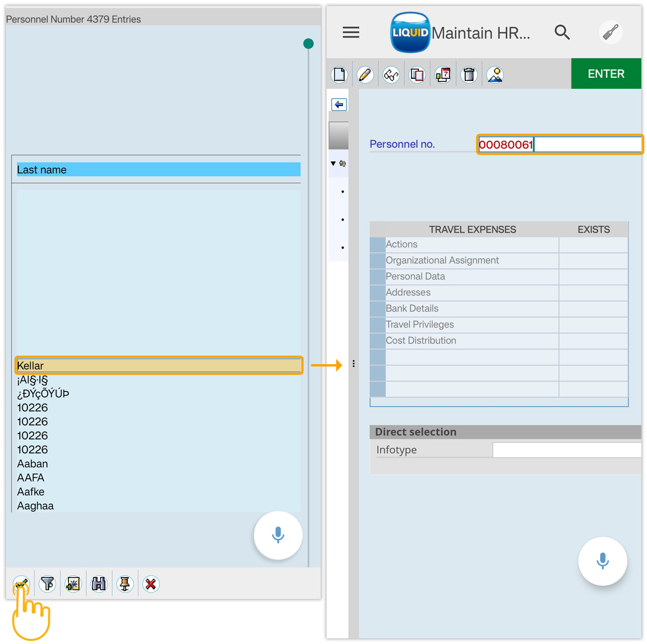
Task: Click the Personal Data row
Action: tap(472, 277)
